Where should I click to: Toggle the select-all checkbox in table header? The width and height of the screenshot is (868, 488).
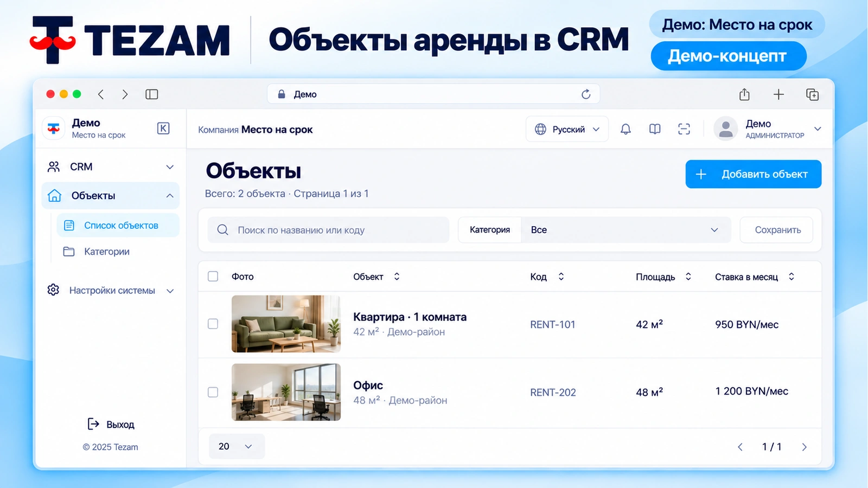[213, 277]
